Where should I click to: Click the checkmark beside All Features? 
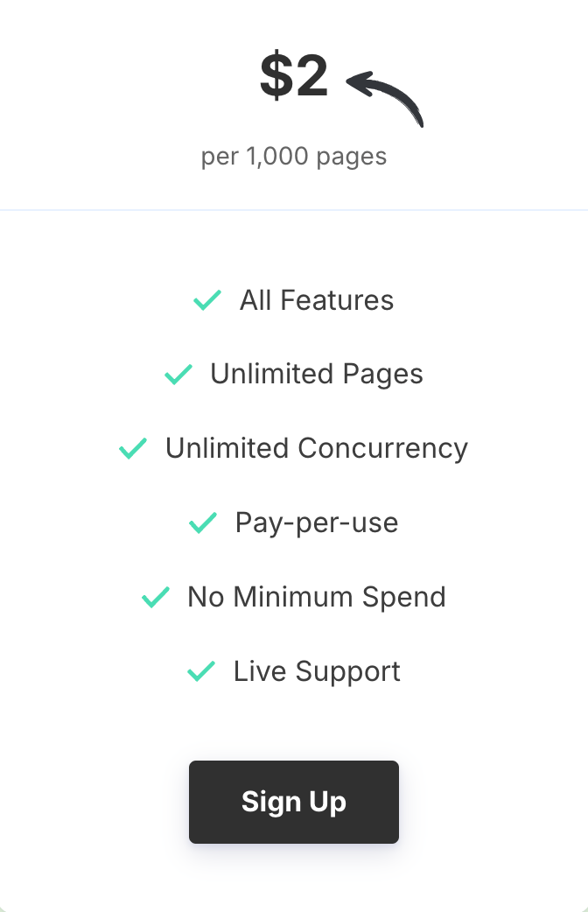pyautogui.click(x=207, y=300)
